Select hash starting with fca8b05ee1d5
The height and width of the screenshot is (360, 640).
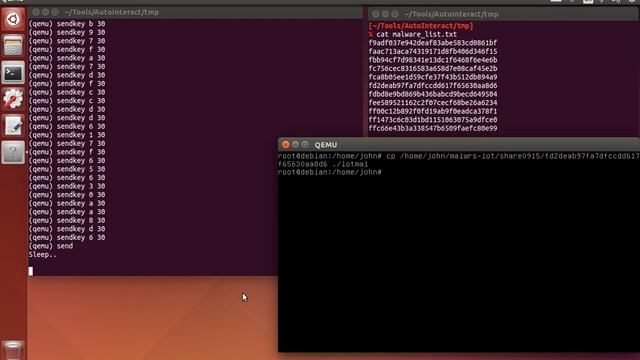[433, 77]
